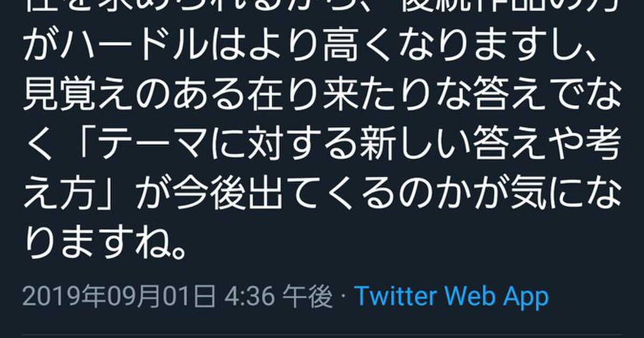The width and height of the screenshot is (644, 338).
Task: Click the tweet timestamp 2019年09月01日 4:36 午後
Action: (x=177, y=297)
